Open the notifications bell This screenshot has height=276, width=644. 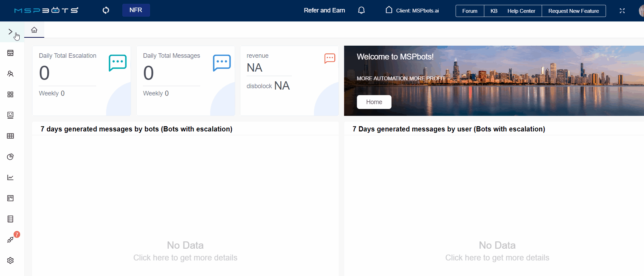click(361, 10)
